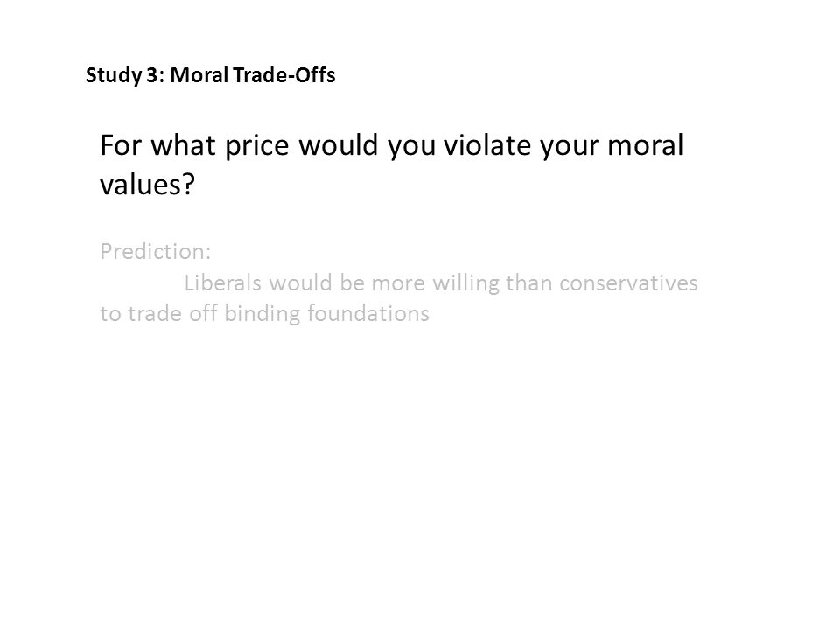This screenshot has height=630, width=840.
Task: Click the 'Trade-Offs' text in the title
Action: coord(284,75)
